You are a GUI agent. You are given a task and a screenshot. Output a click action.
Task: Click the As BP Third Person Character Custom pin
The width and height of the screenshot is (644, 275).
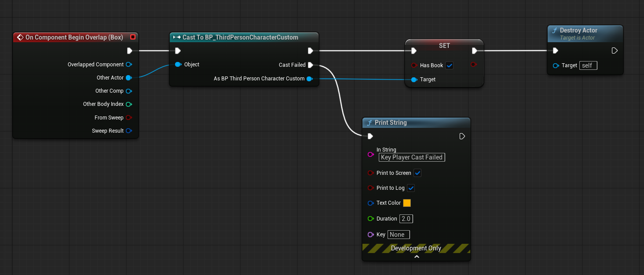coord(309,79)
